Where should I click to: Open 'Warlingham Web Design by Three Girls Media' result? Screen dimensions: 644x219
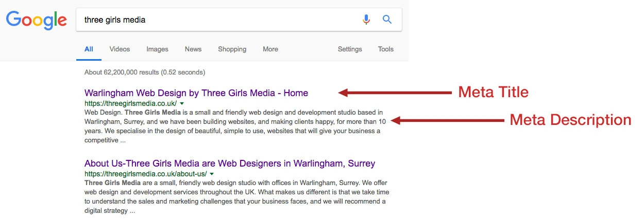[x=196, y=93]
